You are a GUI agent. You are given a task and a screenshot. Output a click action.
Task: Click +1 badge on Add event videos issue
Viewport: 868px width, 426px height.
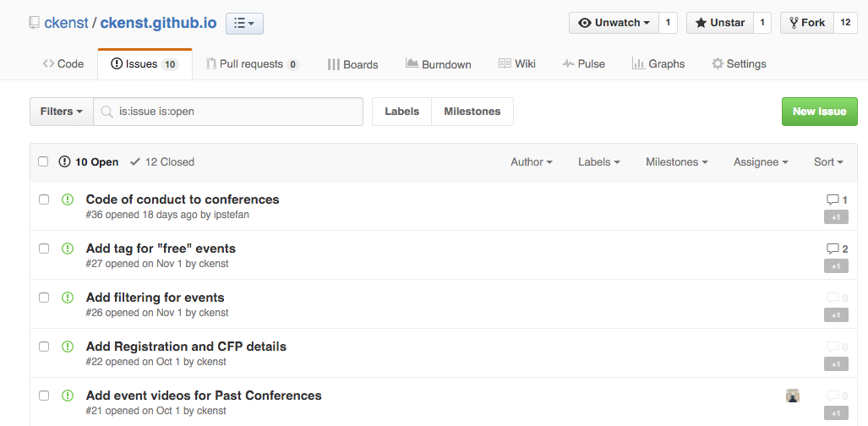(x=836, y=413)
